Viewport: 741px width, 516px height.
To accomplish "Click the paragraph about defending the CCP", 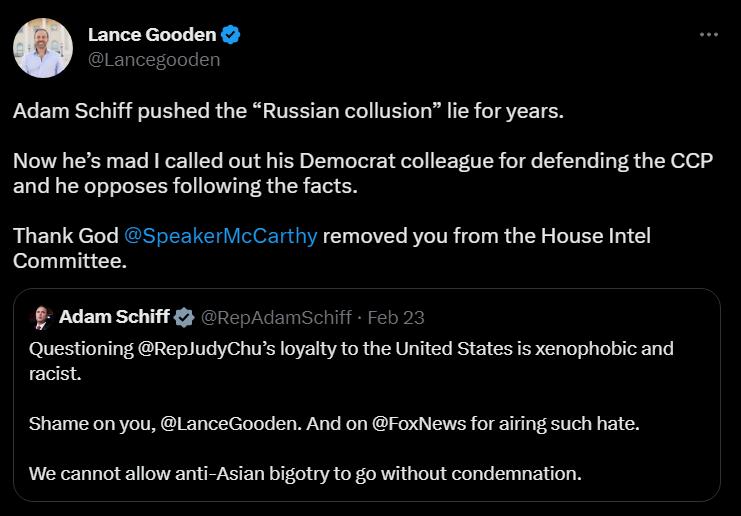I will click(x=362, y=173).
